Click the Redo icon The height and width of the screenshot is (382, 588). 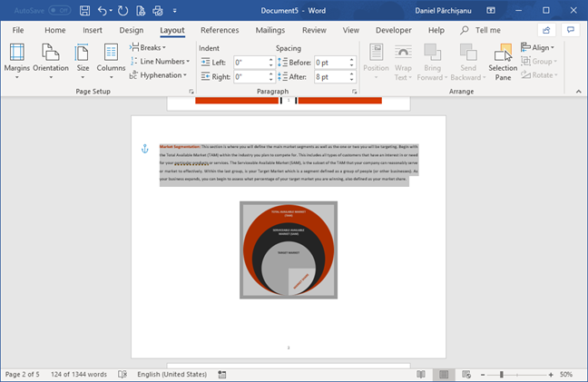coord(122,11)
